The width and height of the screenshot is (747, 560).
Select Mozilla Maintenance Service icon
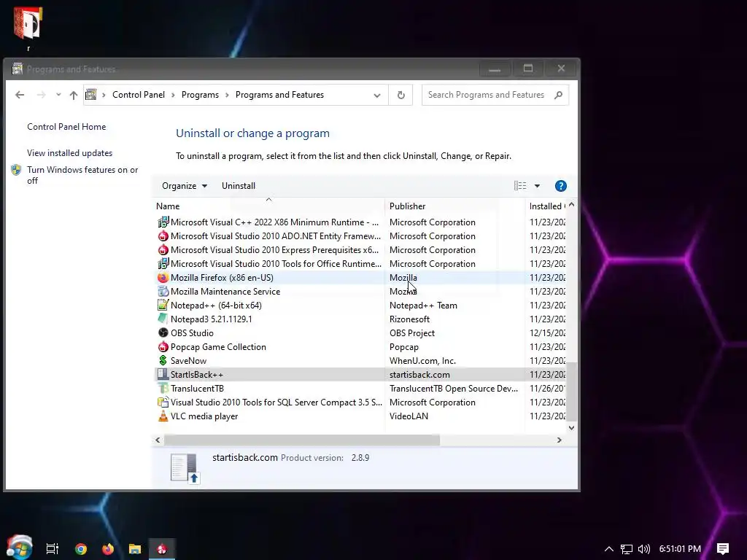[163, 291]
